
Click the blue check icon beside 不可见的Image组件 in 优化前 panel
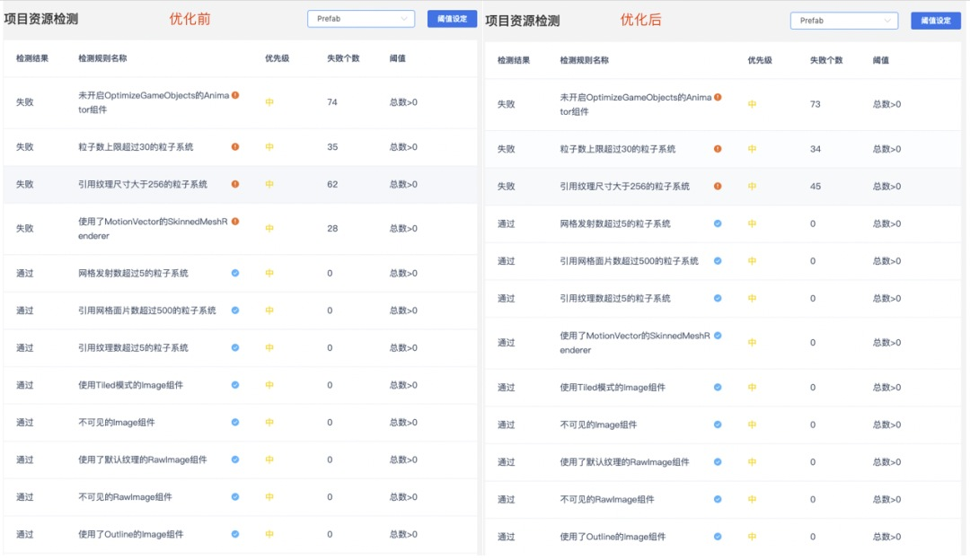click(235, 422)
